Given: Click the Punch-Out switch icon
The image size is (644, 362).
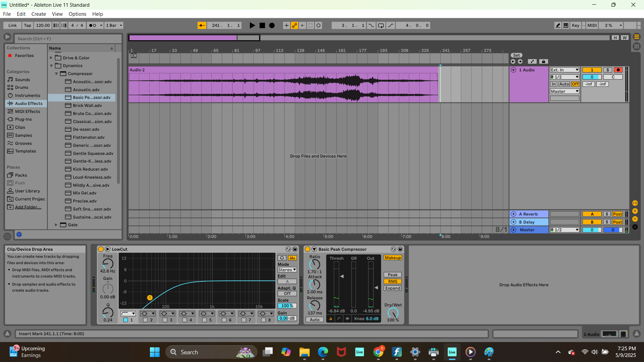Looking at the screenshot, I should [391, 25].
